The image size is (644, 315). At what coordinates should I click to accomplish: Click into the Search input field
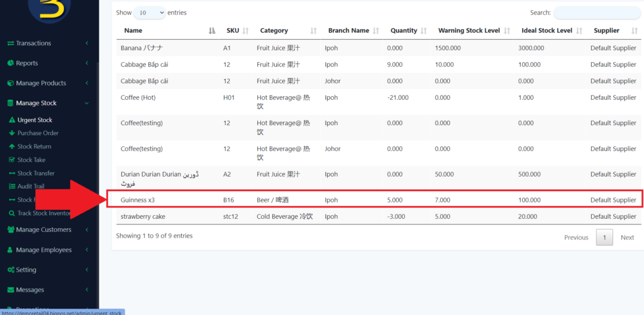[597, 13]
